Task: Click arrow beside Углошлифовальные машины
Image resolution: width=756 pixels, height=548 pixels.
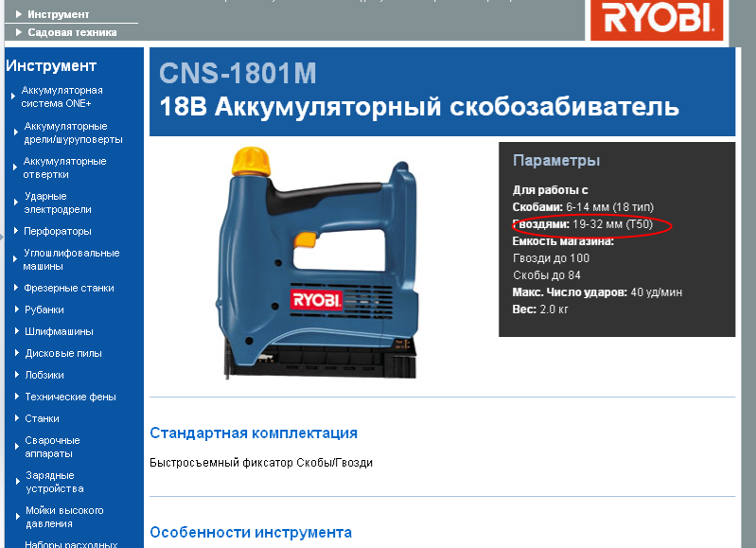Action: tap(15, 259)
